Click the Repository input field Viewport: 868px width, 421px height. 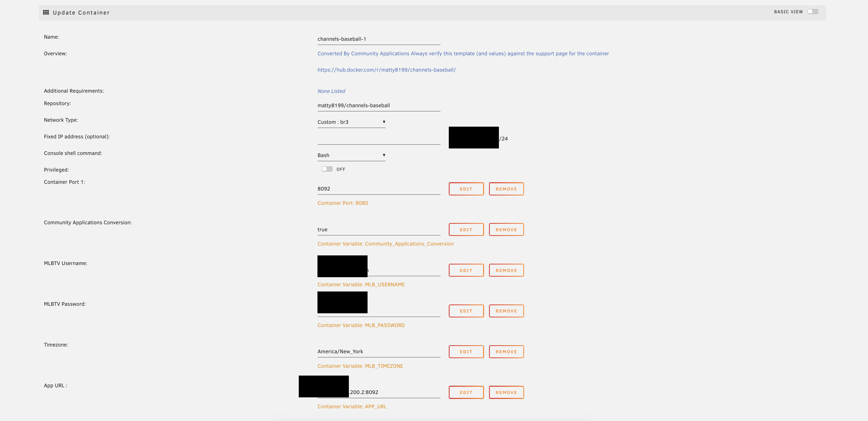(x=378, y=105)
